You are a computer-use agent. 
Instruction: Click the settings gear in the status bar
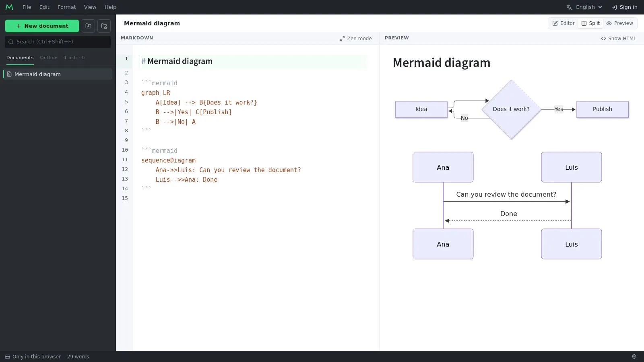(x=634, y=357)
